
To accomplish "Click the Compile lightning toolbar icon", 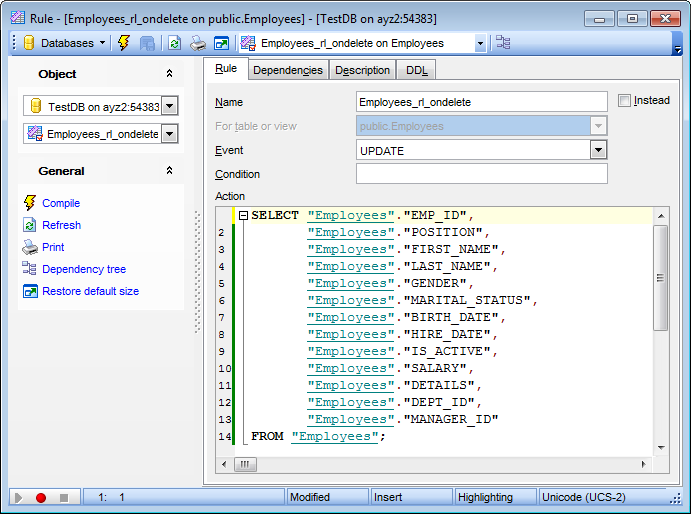I will (x=124, y=43).
